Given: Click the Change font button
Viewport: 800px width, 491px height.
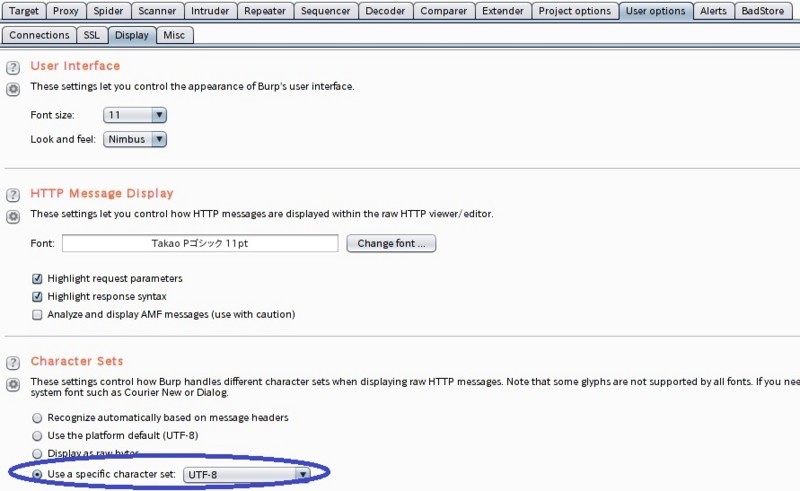Looking at the screenshot, I should point(391,243).
